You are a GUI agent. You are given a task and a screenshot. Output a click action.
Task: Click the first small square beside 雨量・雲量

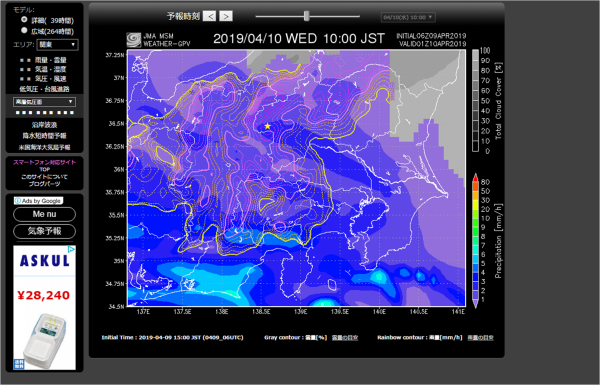[21, 60]
